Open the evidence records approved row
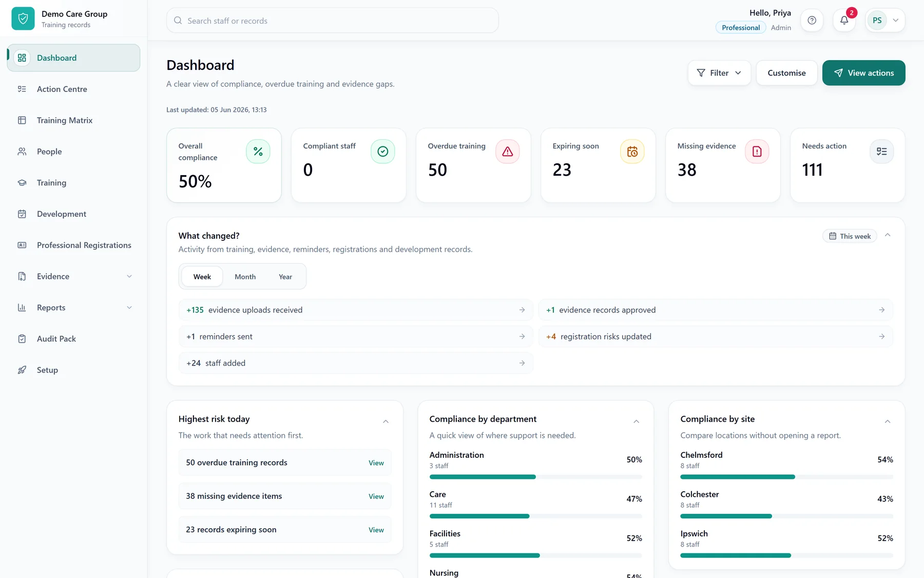The width and height of the screenshot is (924, 578). pos(716,310)
